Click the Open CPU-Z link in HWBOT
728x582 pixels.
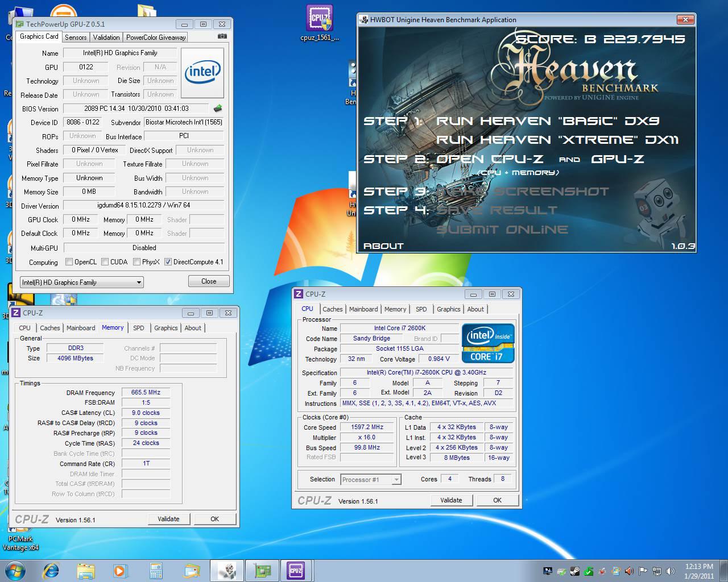(490, 159)
